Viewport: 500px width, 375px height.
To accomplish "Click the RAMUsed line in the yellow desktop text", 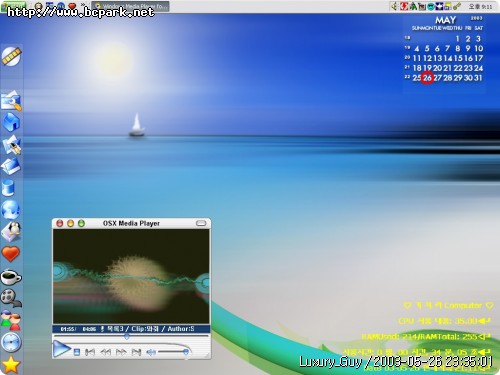I will 426,336.
